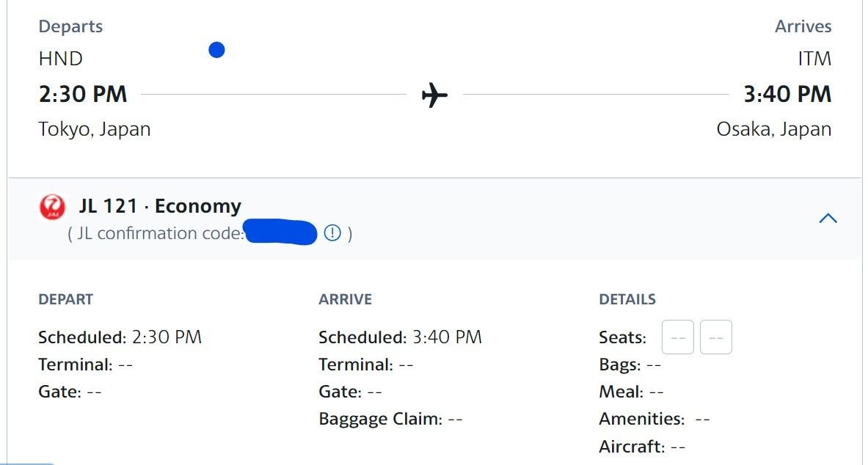The image size is (868, 465).
Task: Click the blue dot near HND
Action: point(216,51)
